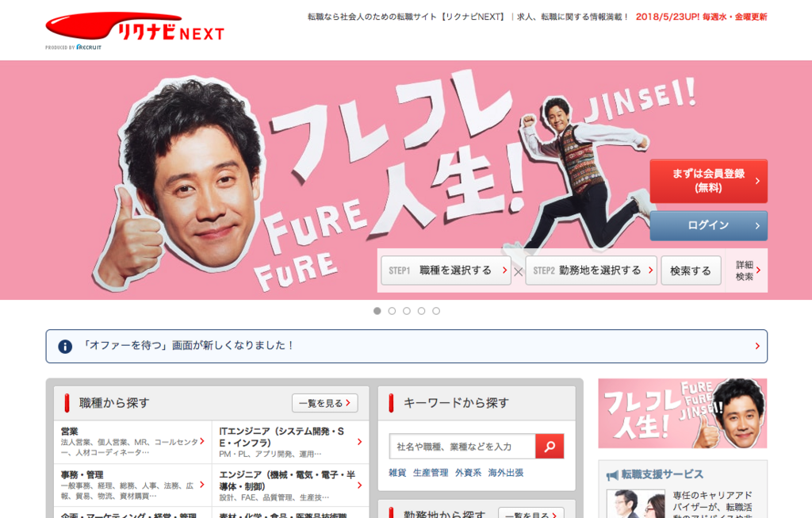Click the red marker beside キーワードから探す
Screen dimensions: 812x518
point(391,403)
